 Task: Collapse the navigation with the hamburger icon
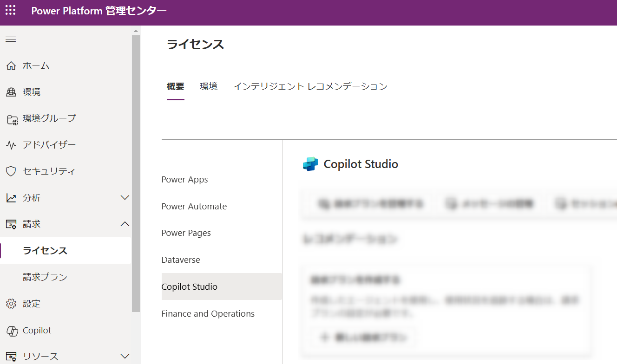pyautogui.click(x=11, y=39)
